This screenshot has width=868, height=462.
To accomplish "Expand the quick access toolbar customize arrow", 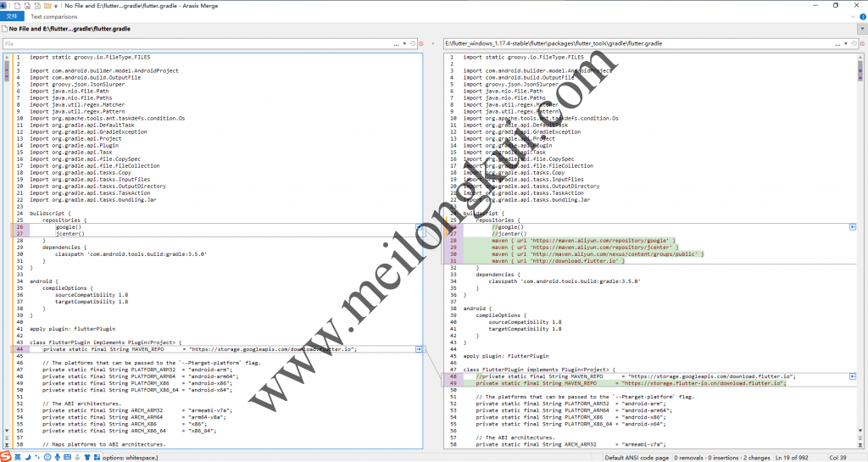I will point(57,5).
